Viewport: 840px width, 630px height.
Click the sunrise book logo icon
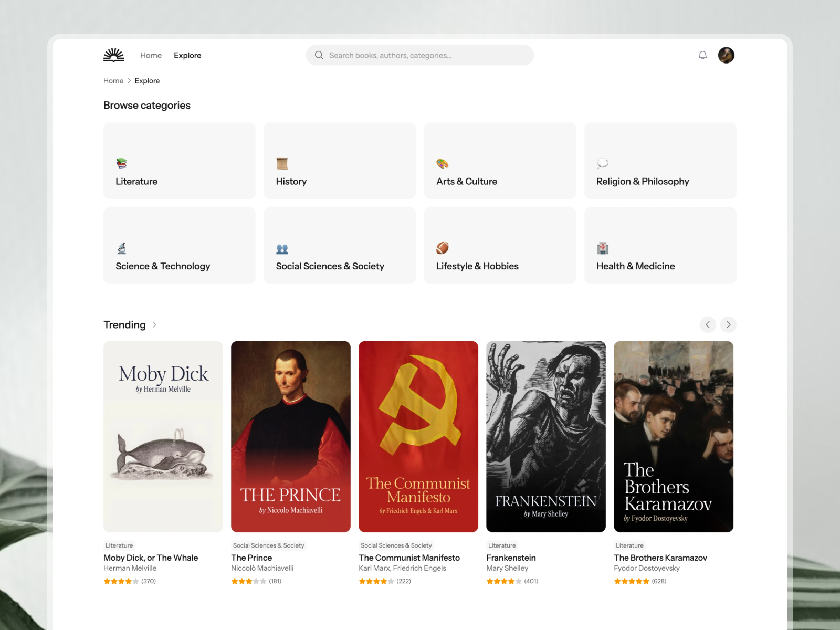click(113, 55)
